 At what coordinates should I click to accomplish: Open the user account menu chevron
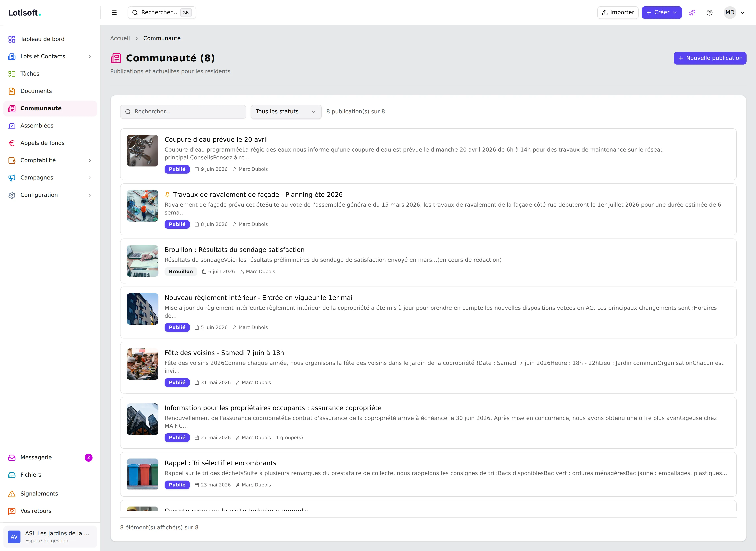[743, 13]
